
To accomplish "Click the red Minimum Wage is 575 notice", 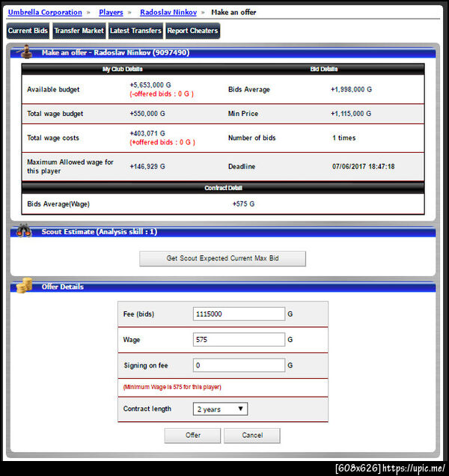I will pos(172,387).
